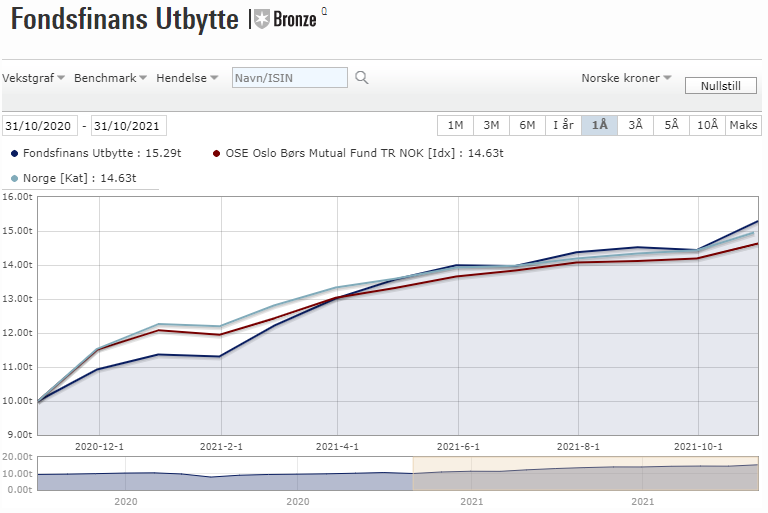Open the Norske kroner currency dropdown
This screenshot has width=768, height=513.
(626, 78)
